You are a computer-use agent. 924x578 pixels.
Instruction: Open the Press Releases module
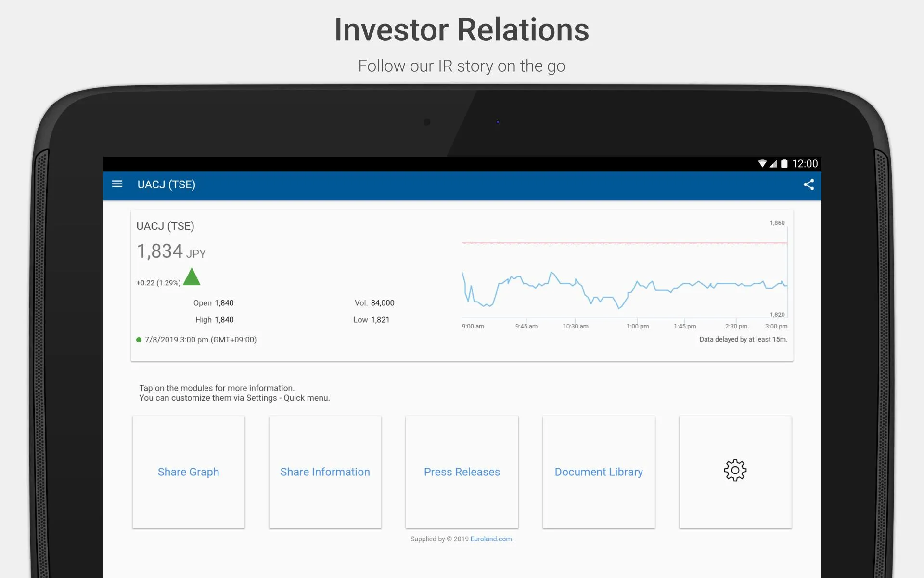tap(462, 471)
